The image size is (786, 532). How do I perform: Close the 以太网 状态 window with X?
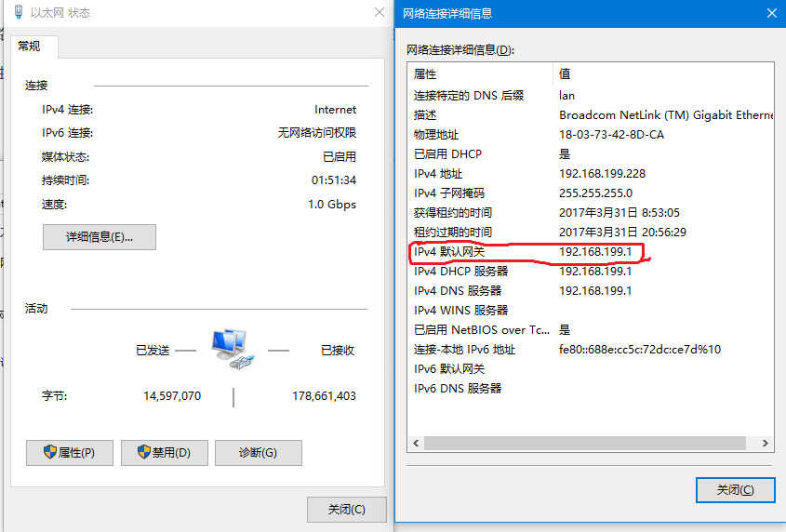tap(380, 12)
